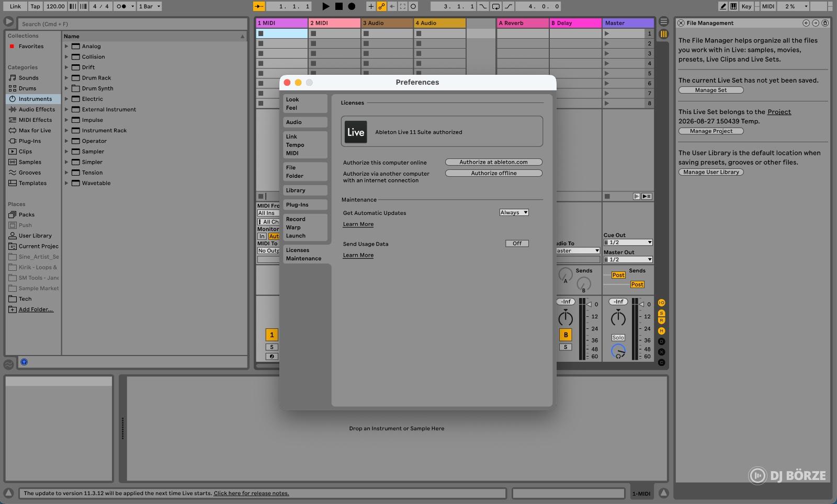Click Learn More under Automatic Updates

click(x=358, y=224)
